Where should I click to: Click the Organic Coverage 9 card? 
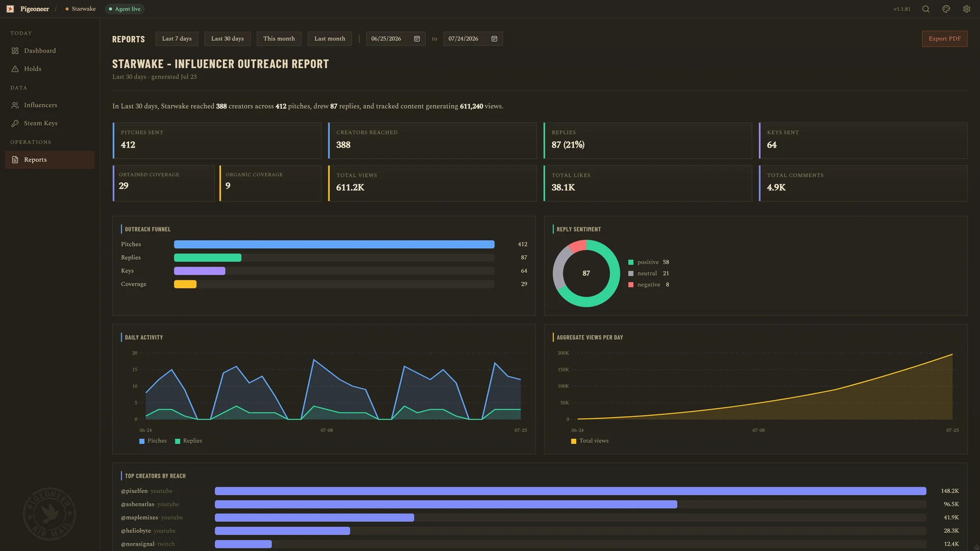pyautogui.click(x=270, y=183)
